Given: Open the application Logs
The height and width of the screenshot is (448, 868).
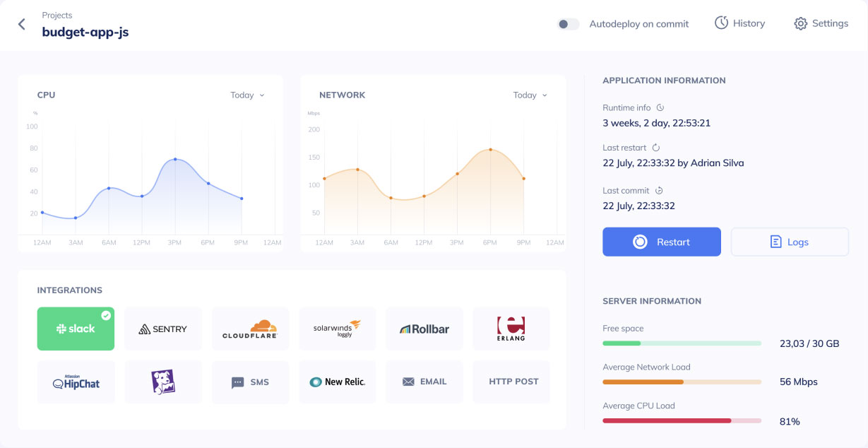Looking at the screenshot, I should pyautogui.click(x=790, y=242).
